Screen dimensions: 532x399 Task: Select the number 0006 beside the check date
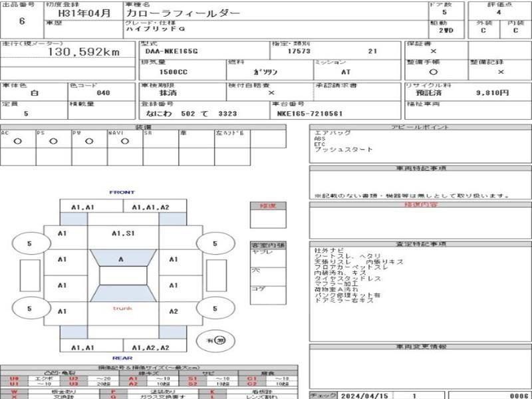pos(519,396)
